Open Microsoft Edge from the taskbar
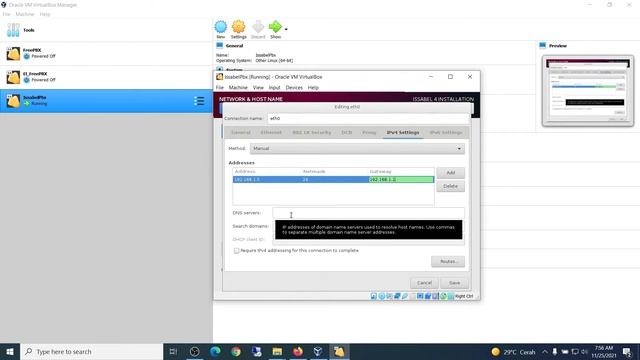The image size is (640, 360). pyautogui.click(x=216, y=351)
